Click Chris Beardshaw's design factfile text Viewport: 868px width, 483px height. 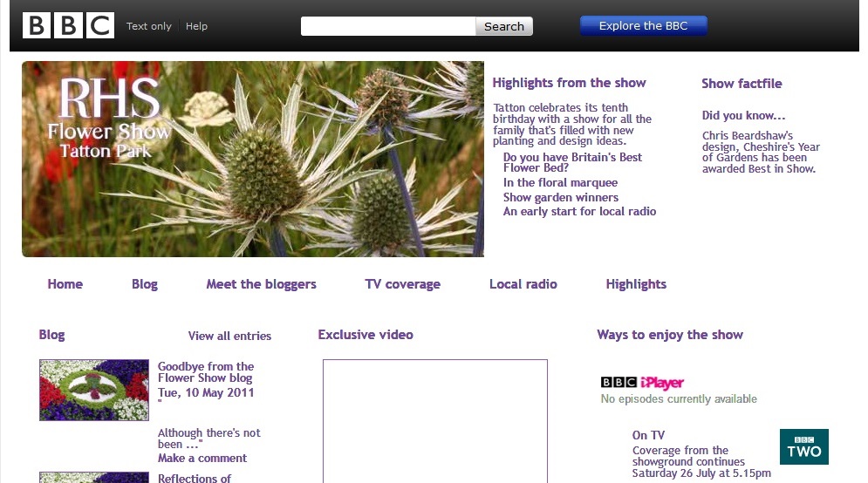tap(762, 152)
